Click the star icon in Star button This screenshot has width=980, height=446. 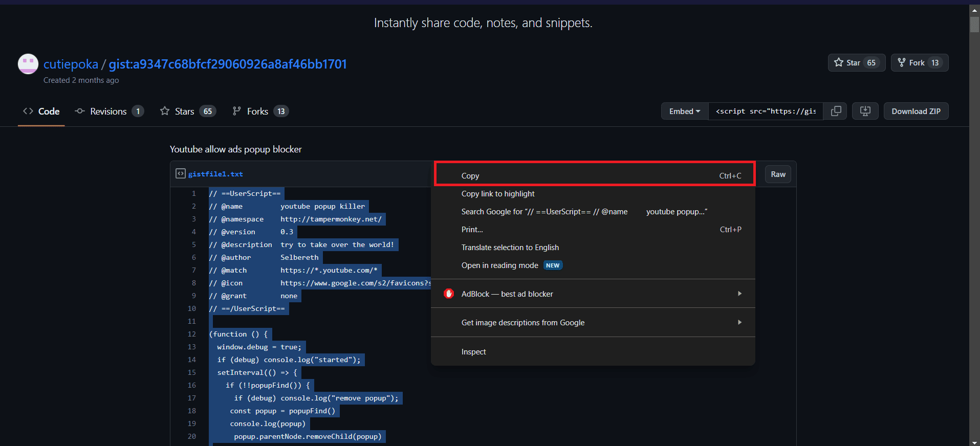838,62
